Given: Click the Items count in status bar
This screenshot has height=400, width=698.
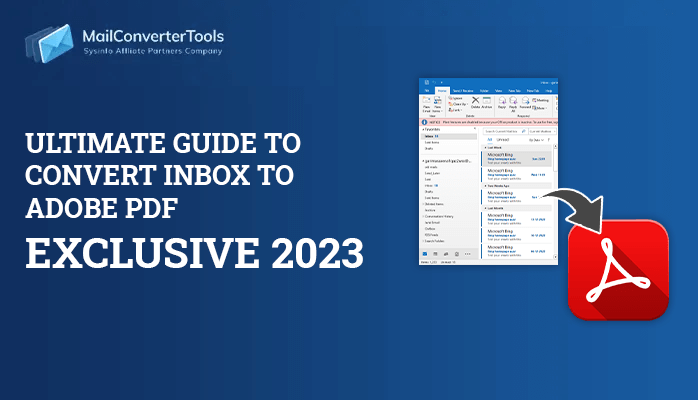Looking at the screenshot, I should pos(429,263).
